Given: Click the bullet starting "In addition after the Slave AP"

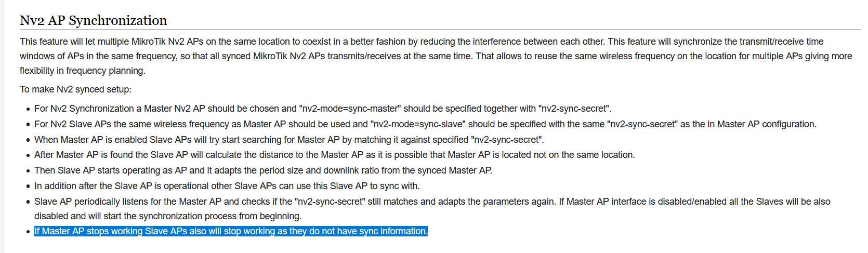Looking at the screenshot, I should (x=227, y=186).
